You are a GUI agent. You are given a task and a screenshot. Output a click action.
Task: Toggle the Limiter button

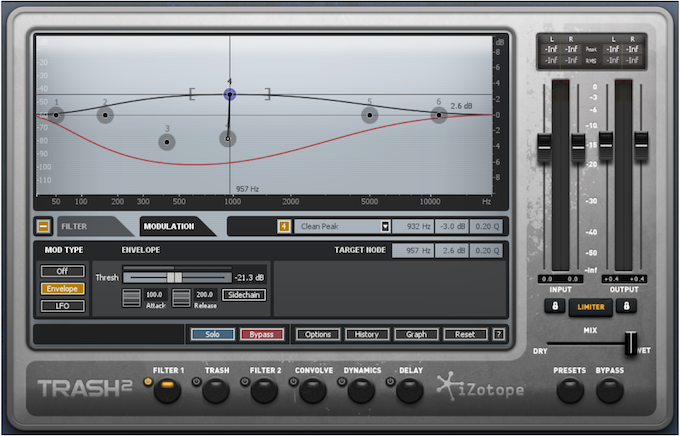point(591,307)
